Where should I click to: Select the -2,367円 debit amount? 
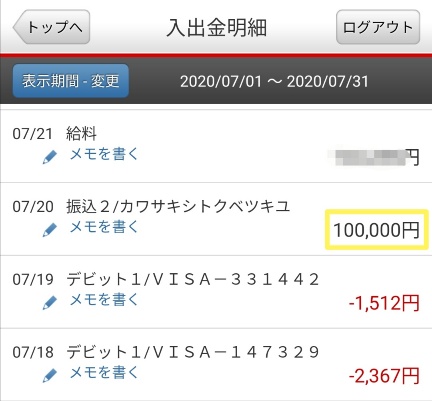tap(384, 376)
